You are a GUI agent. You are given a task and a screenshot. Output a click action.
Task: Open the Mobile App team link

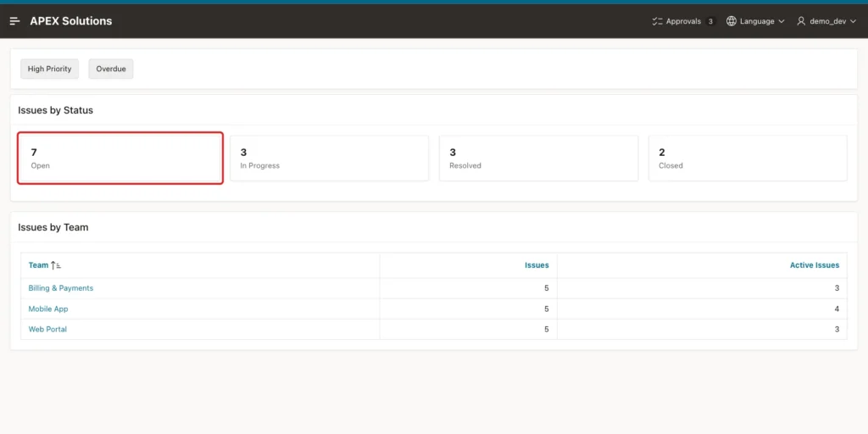point(48,309)
